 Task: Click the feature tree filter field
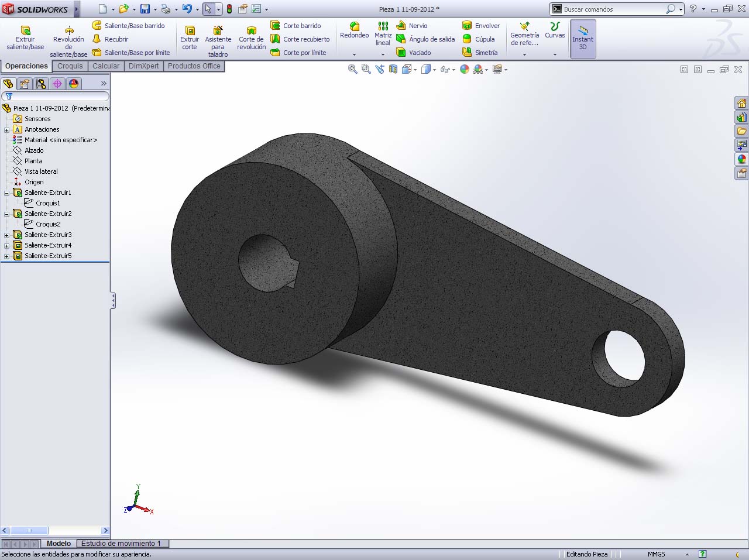pyautogui.click(x=56, y=96)
